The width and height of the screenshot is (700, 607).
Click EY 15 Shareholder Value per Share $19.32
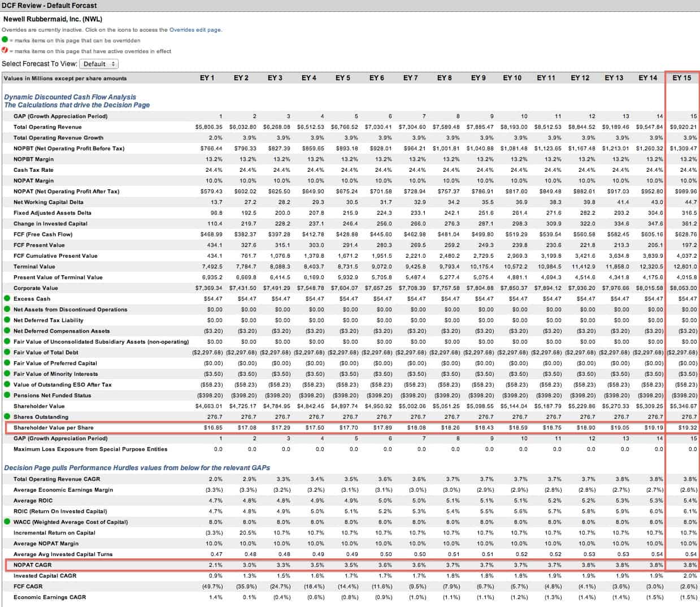[x=687, y=428]
